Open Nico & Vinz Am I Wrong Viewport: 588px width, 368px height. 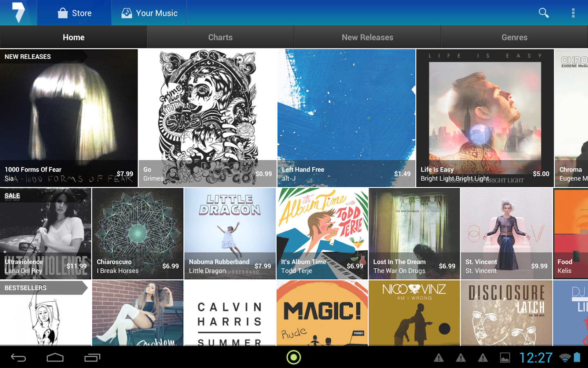pos(414,313)
